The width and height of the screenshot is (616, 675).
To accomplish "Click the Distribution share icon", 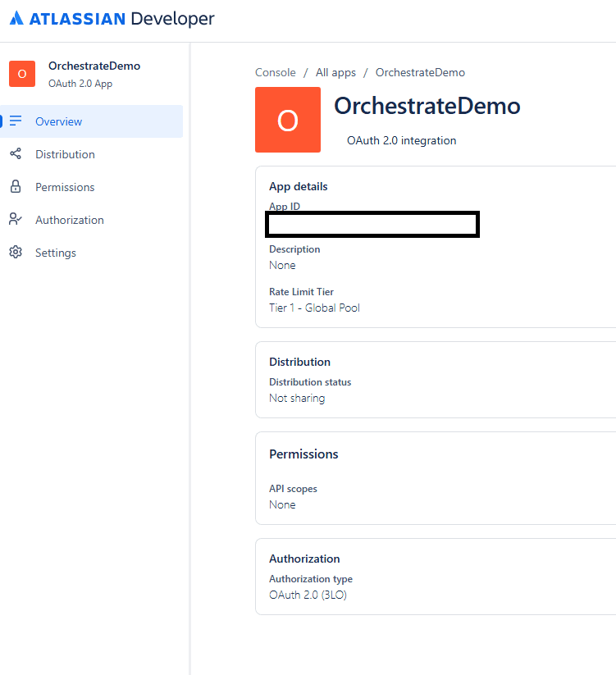I will point(16,153).
